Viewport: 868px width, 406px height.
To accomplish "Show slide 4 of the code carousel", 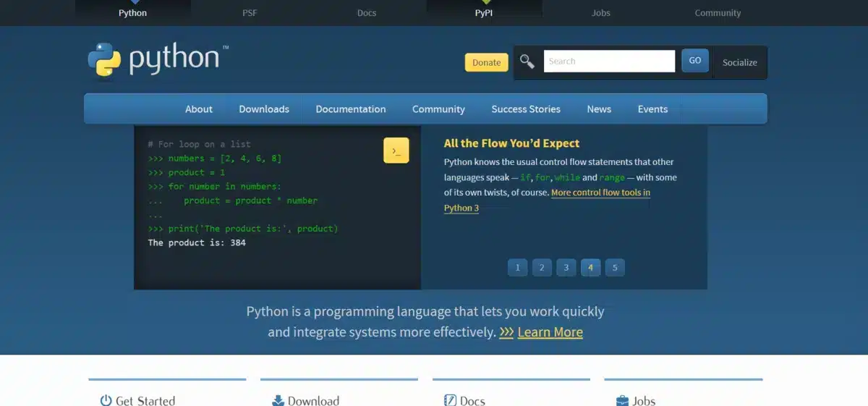I will coord(590,268).
